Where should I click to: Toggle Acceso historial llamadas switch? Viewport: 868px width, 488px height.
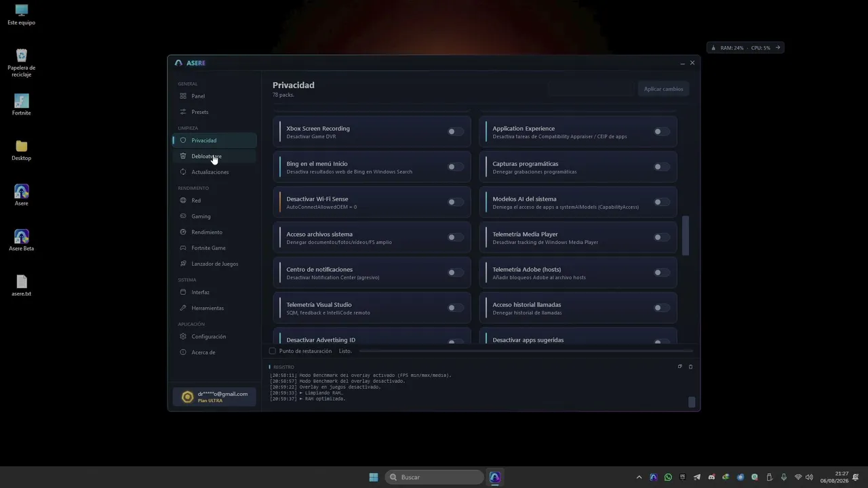661,308
